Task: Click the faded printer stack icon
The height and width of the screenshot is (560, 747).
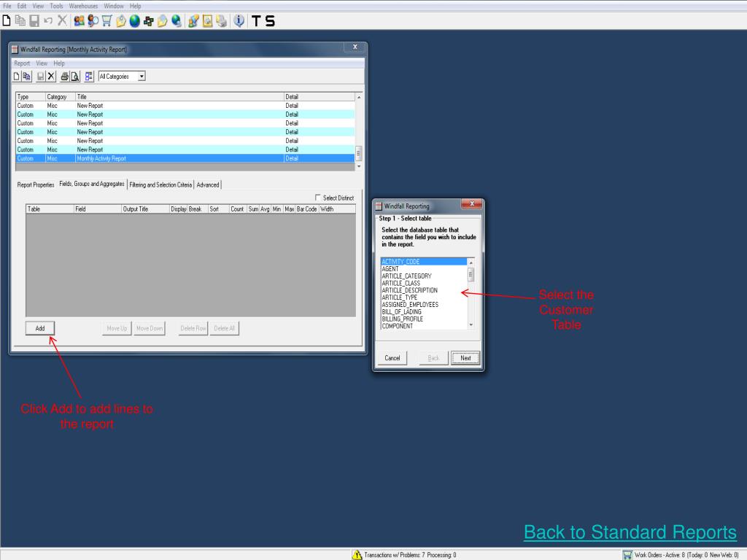Action: tap(221, 20)
